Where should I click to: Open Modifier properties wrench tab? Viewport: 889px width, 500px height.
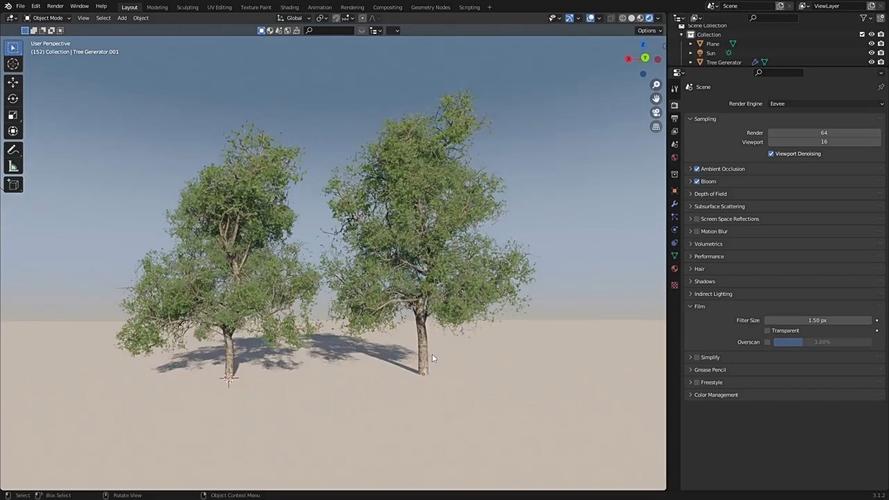pyautogui.click(x=675, y=204)
